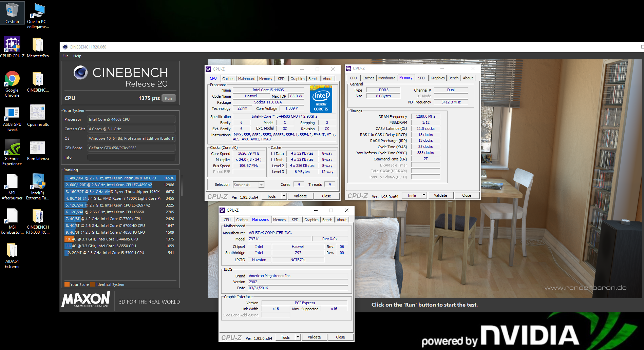This screenshot has height=350, width=644.
Task: Open CINEBENCH R15.038_RC folder icon
Action: [38, 221]
